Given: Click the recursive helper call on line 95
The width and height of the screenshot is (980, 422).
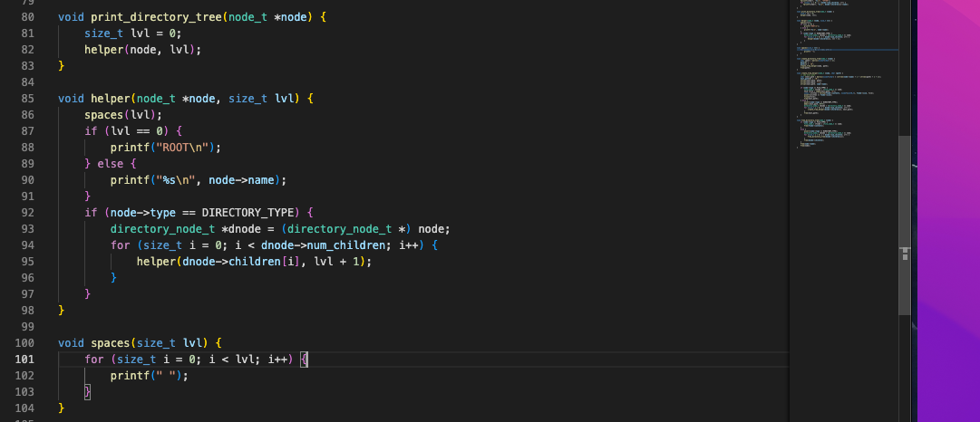Looking at the screenshot, I should pyautogui.click(x=156, y=262).
